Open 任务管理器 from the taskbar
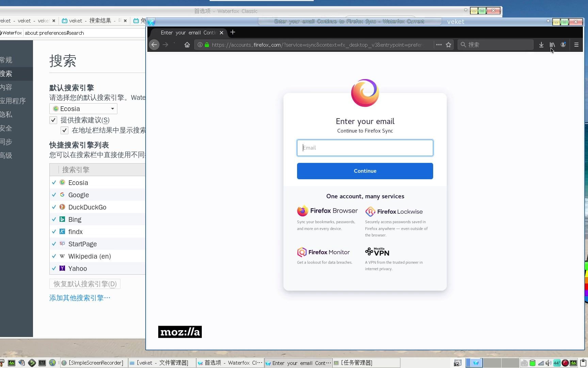The image size is (588, 368). pyautogui.click(x=366, y=363)
